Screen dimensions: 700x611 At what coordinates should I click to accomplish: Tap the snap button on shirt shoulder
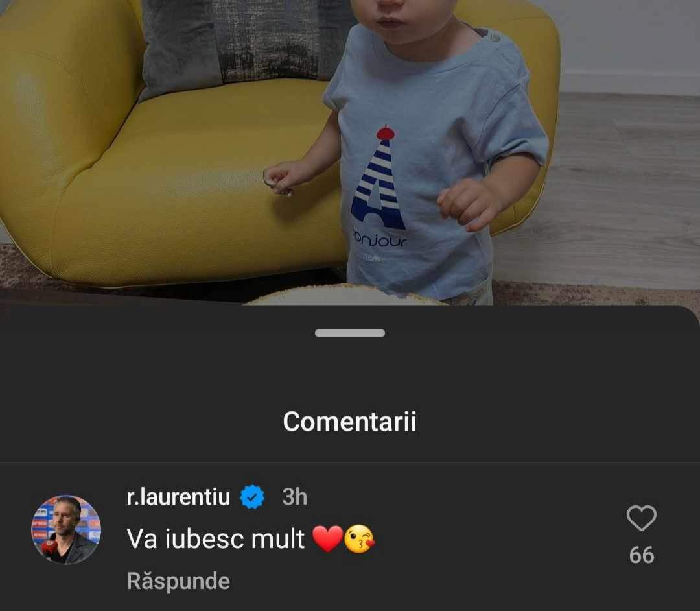[x=495, y=38]
